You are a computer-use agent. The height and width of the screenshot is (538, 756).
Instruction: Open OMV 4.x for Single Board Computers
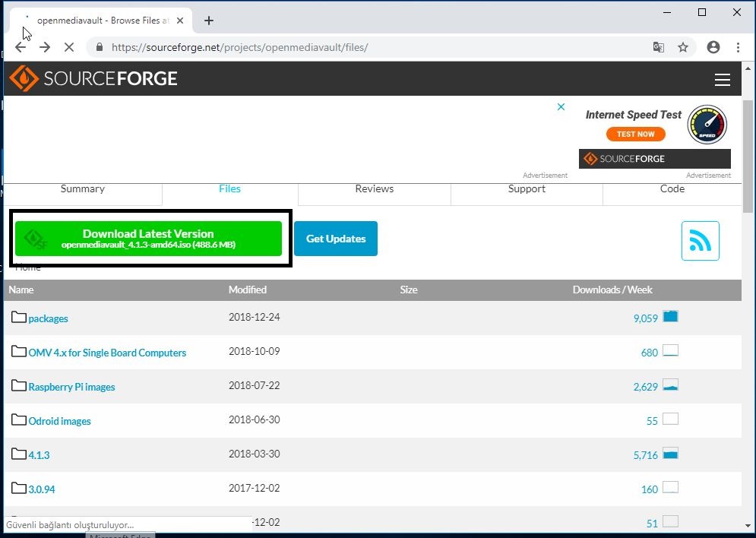(107, 353)
